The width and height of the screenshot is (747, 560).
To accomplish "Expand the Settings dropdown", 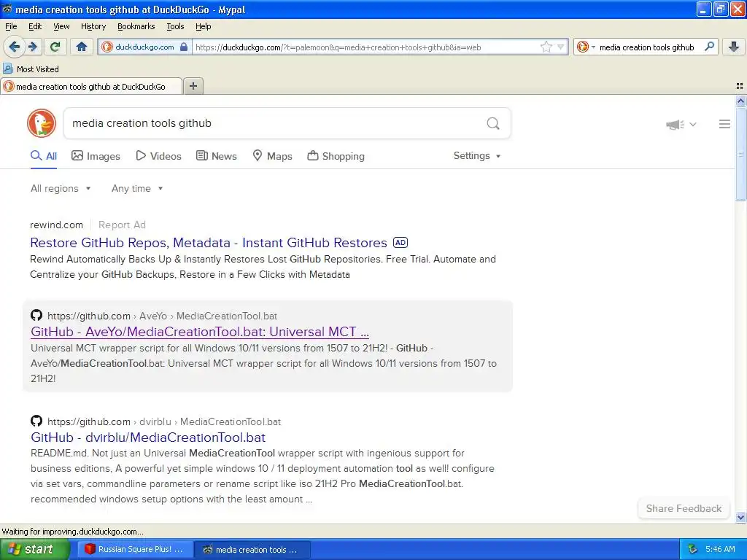I will pyautogui.click(x=477, y=156).
